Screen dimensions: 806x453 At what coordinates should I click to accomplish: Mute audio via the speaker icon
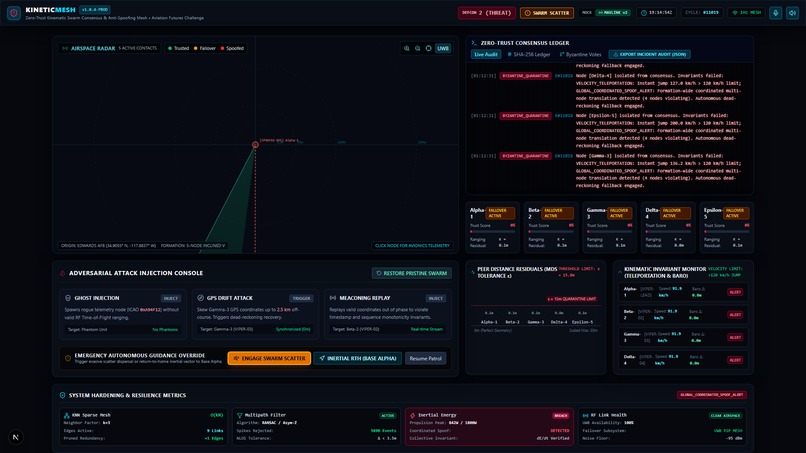792,13
